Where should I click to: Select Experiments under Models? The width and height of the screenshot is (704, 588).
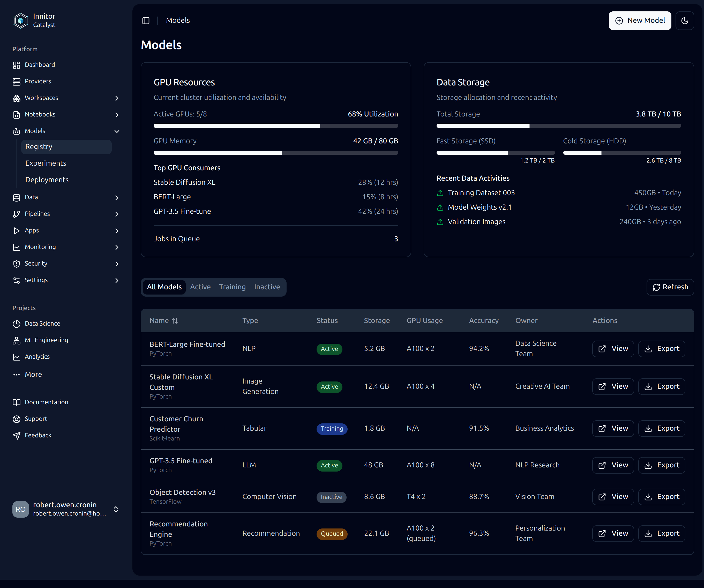(x=46, y=163)
